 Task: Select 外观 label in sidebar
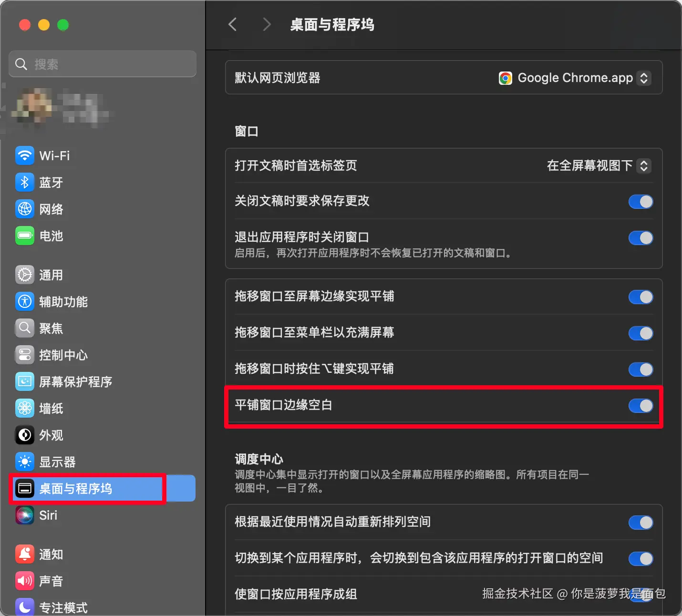point(51,435)
